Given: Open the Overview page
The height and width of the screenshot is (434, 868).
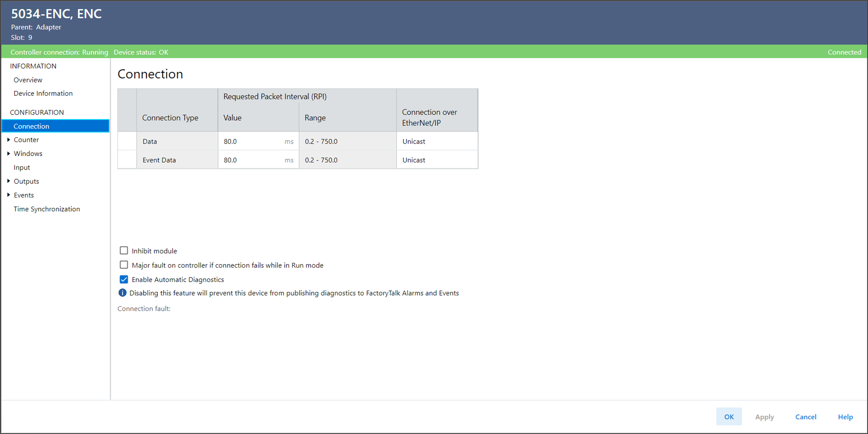Looking at the screenshot, I should (28, 80).
